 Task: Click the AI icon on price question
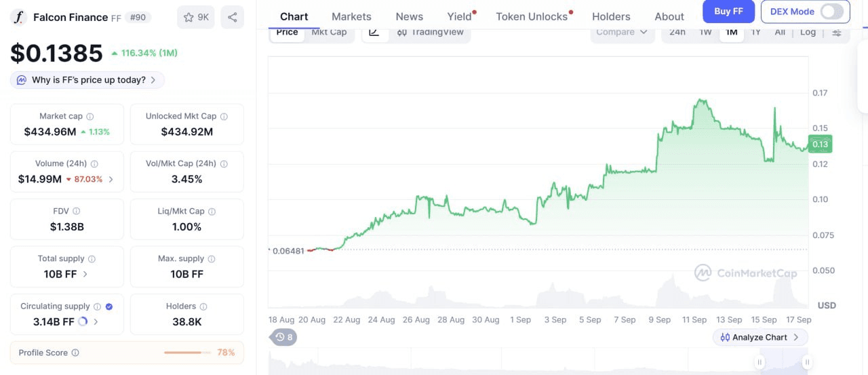click(x=22, y=80)
